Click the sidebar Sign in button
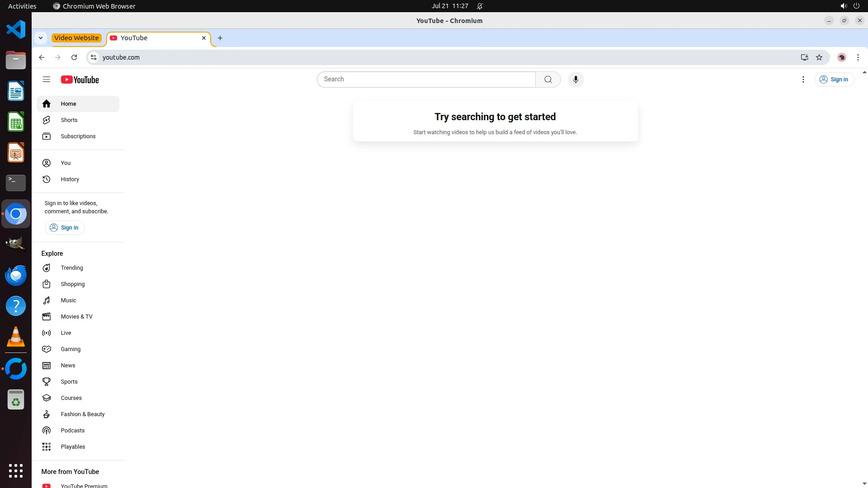Screen dimensions: 868x488 (x=64, y=228)
